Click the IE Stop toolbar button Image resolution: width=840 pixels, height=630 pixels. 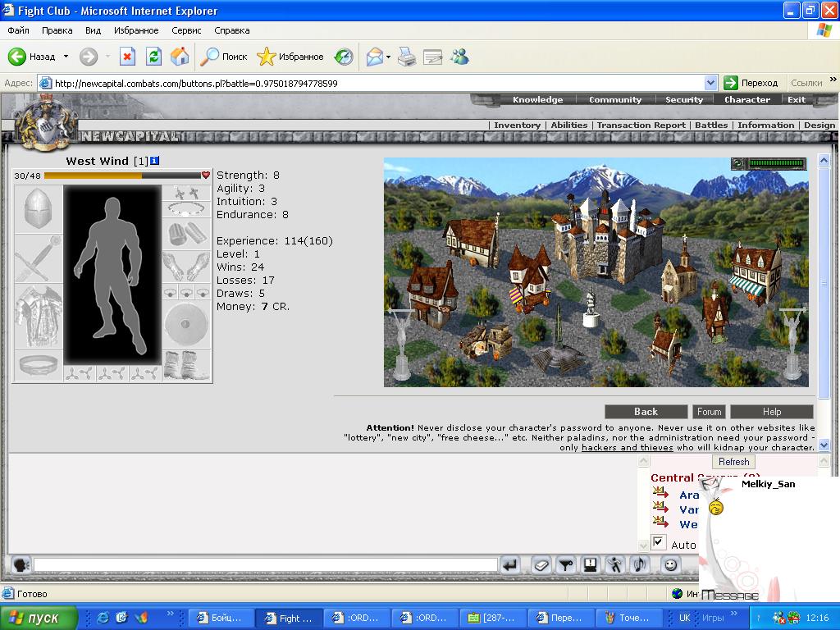[127, 57]
